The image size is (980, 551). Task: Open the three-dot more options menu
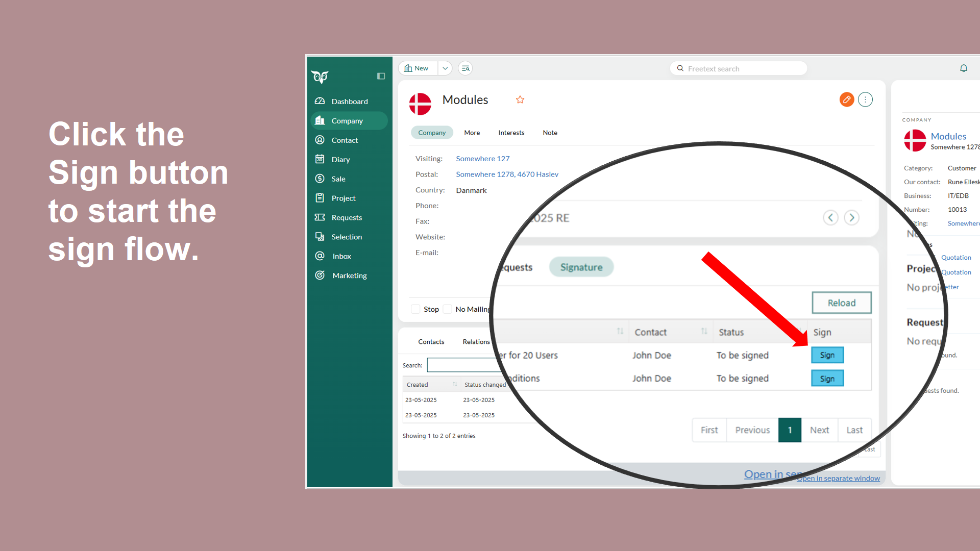pyautogui.click(x=865, y=99)
